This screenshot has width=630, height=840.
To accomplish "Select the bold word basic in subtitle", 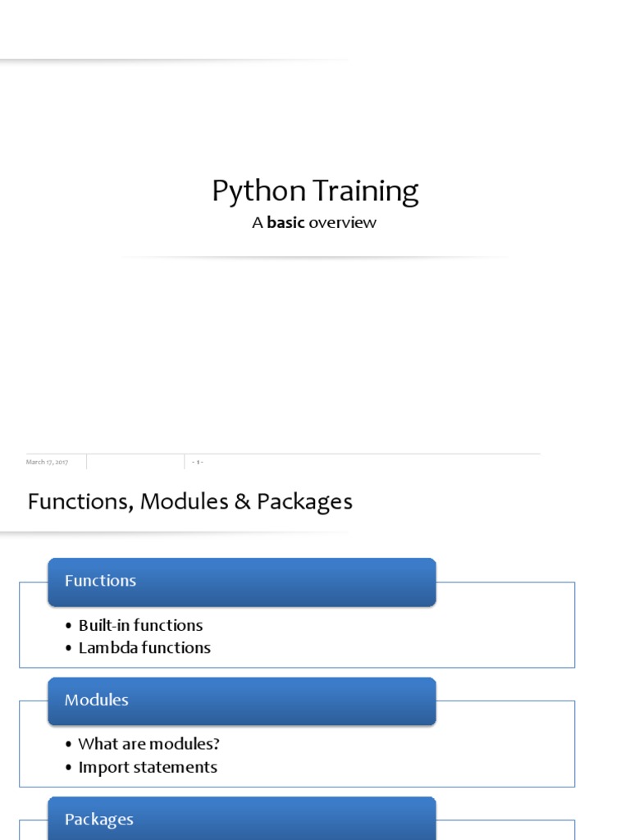I will (x=285, y=222).
